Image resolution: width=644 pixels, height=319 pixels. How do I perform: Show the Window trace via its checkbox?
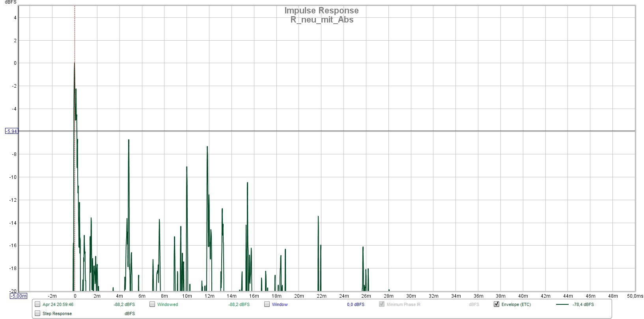coord(267,304)
